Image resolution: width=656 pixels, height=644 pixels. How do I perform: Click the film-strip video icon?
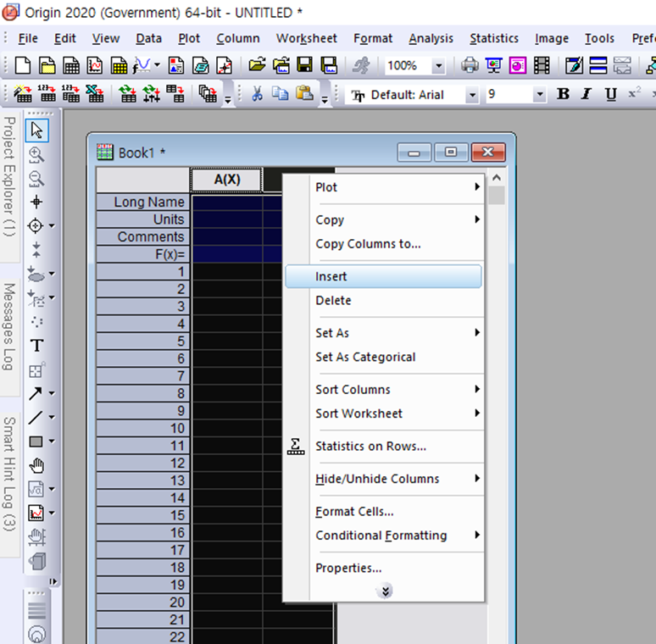(542, 65)
